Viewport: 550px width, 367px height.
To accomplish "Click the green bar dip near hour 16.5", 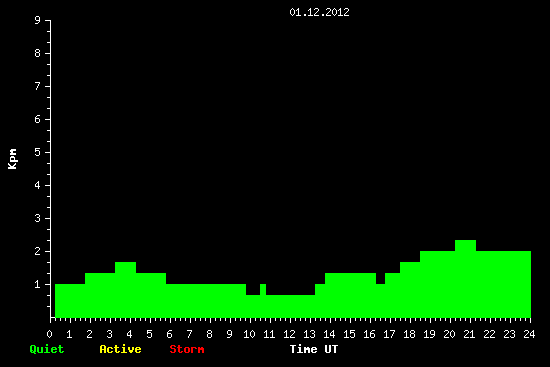I will click(x=381, y=301).
